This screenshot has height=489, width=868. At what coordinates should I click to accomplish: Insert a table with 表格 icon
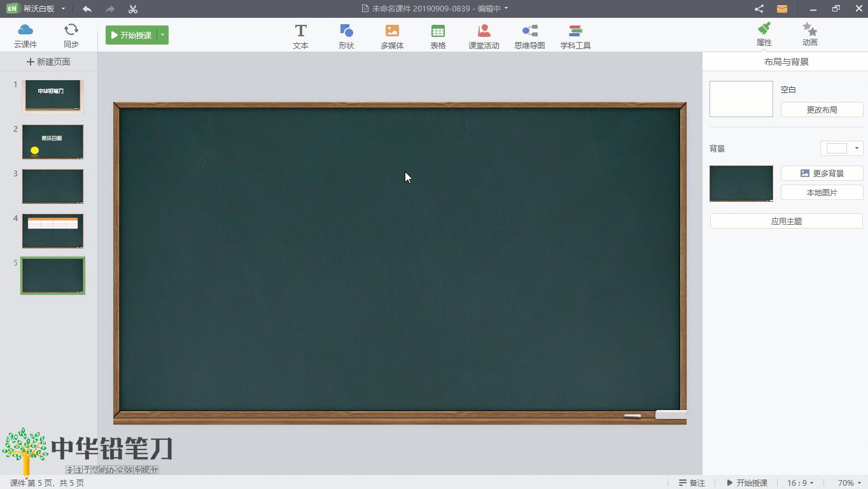[x=438, y=36]
